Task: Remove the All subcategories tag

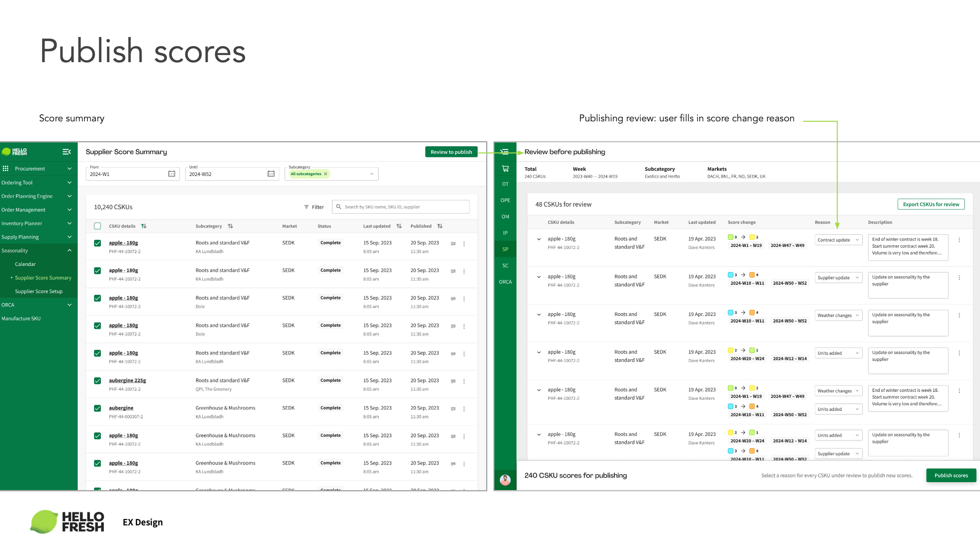Action: click(x=326, y=174)
